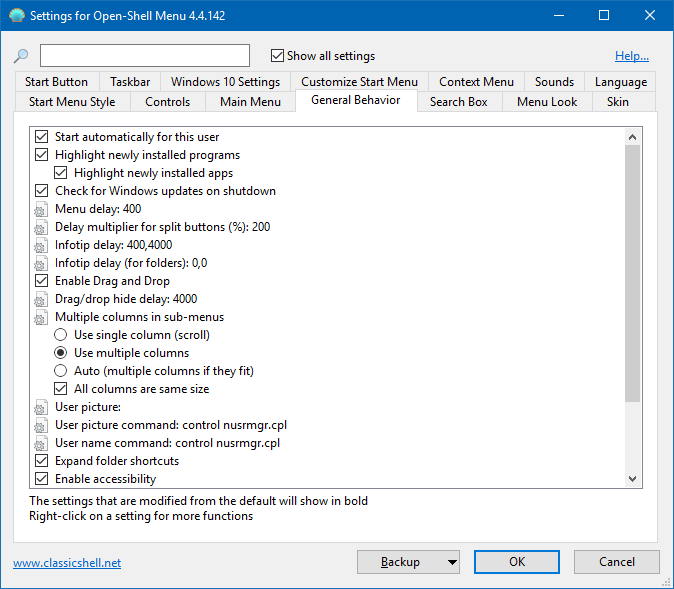
Task: Toggle Enable Drag and Drop checkbox
Action: (41, 281)
